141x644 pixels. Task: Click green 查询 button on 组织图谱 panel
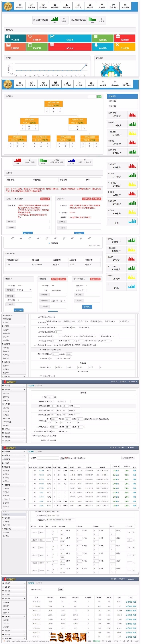tap(99, 97)
